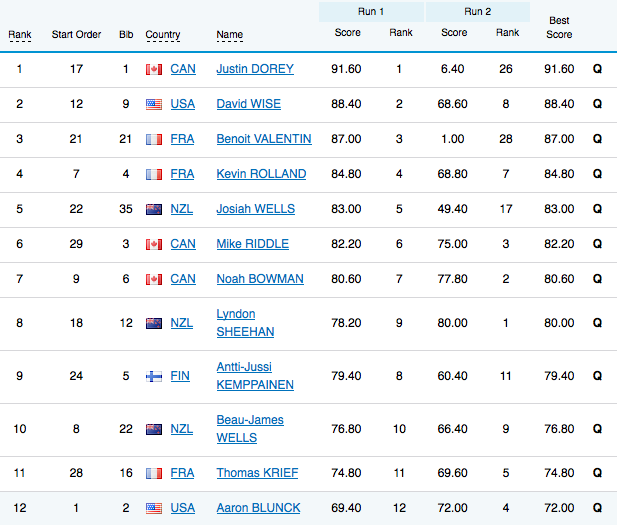The image size is (617, 525).
Task: Click the FIN country code link
Action: [x=181, y=376]
